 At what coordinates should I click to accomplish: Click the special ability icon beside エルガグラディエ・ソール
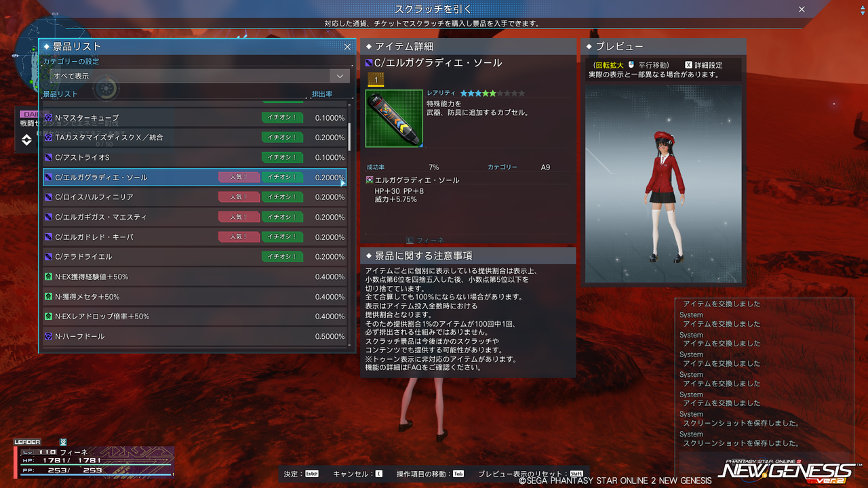pos(370,180)
